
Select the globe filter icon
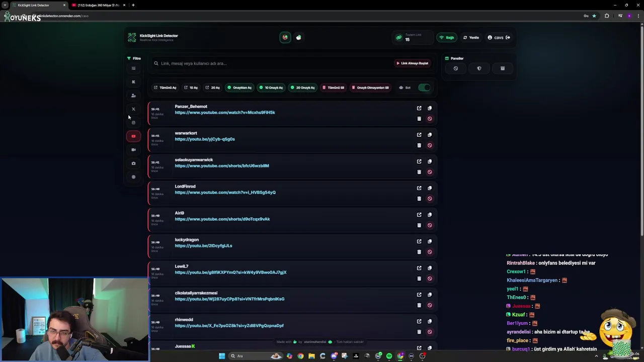pyautogui.click(x=133, y=177)
